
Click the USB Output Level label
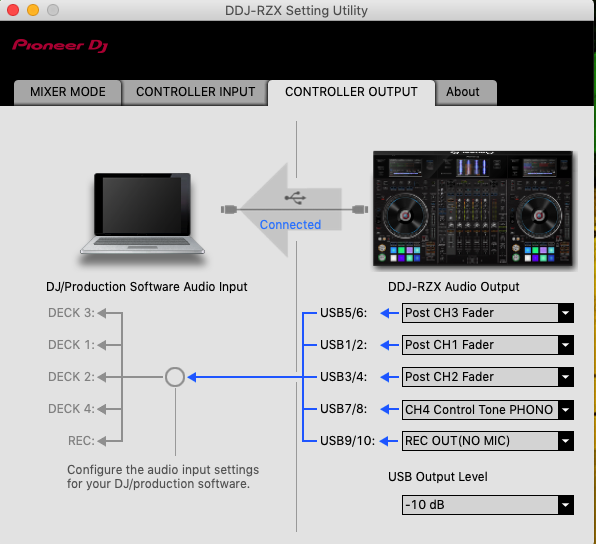pyautogui.click(x=437, y=477)
